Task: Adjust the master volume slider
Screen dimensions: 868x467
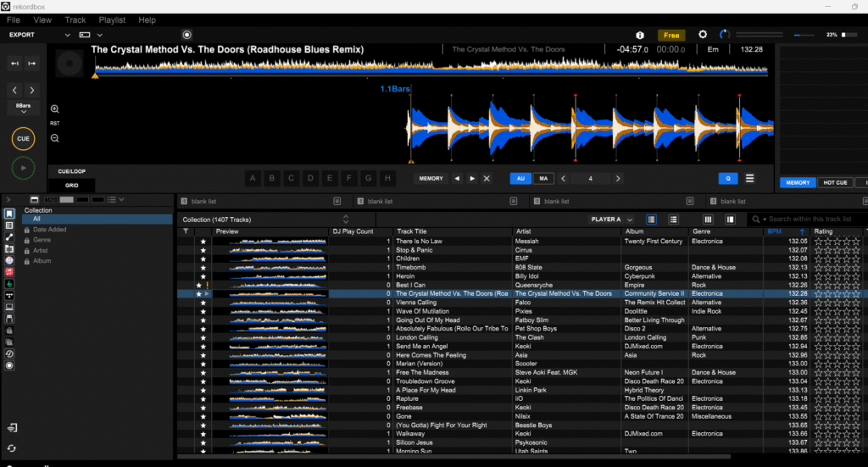Action: (x=804, y=35)
